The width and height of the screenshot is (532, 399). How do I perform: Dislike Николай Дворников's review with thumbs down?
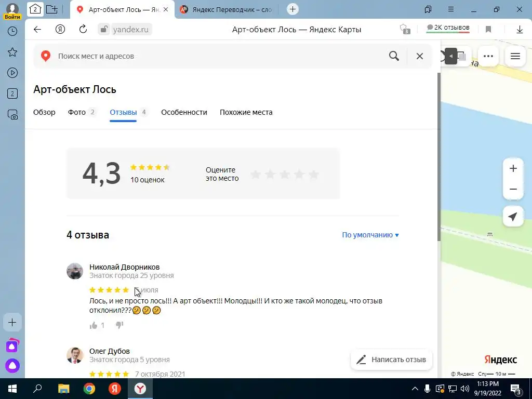[x=119, y=325]
